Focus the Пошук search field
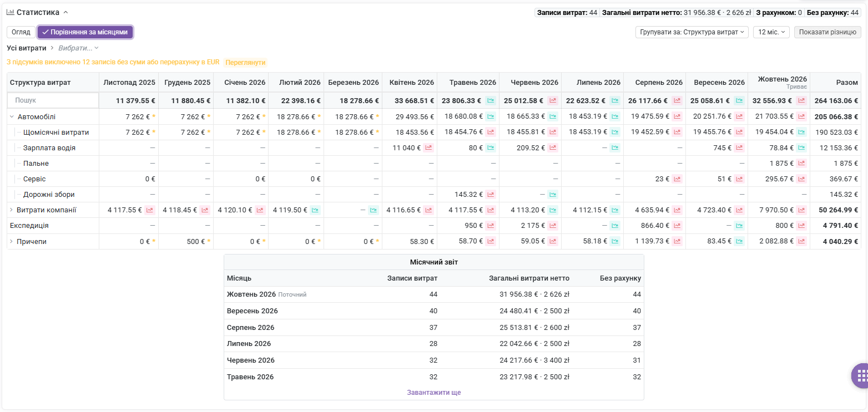868x412 pixels. click(53, 100)
